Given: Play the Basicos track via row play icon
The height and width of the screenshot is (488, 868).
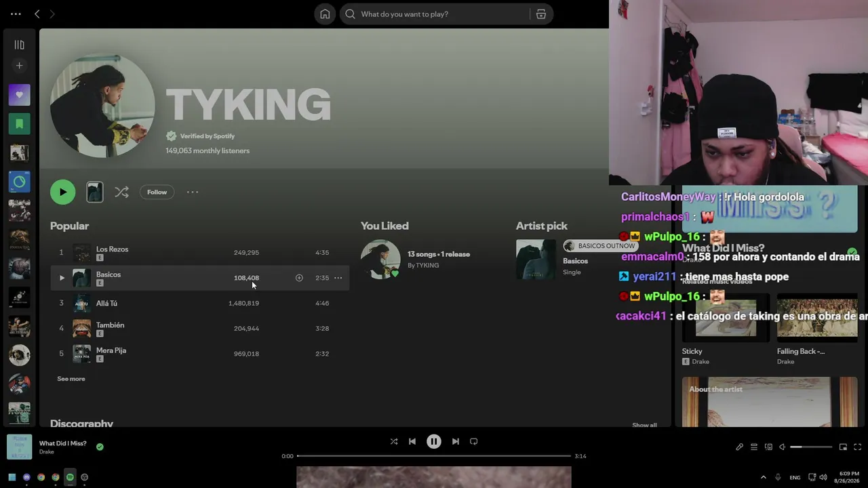Looking at the screenshot, I should tap(62, 278).
